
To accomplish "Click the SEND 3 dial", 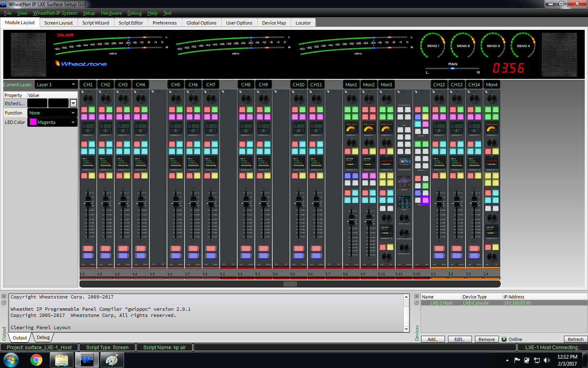I will pos(493,46).
